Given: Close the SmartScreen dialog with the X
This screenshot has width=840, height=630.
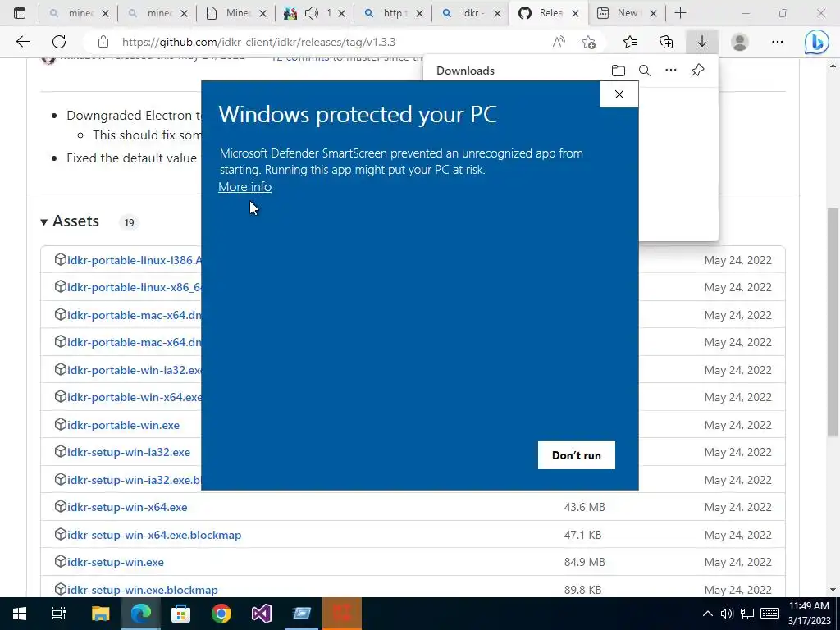Looking at the screenshot, I should (x=619, y=94).
